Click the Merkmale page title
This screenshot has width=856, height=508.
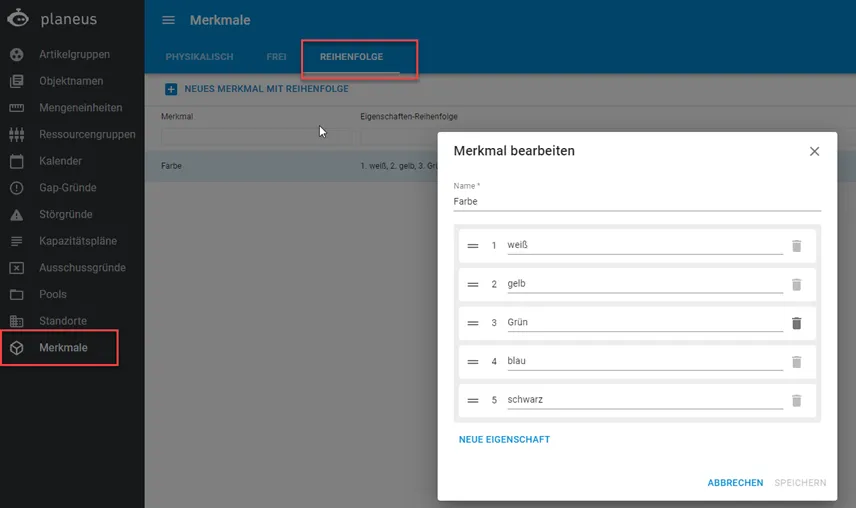(x=220, y=20)
